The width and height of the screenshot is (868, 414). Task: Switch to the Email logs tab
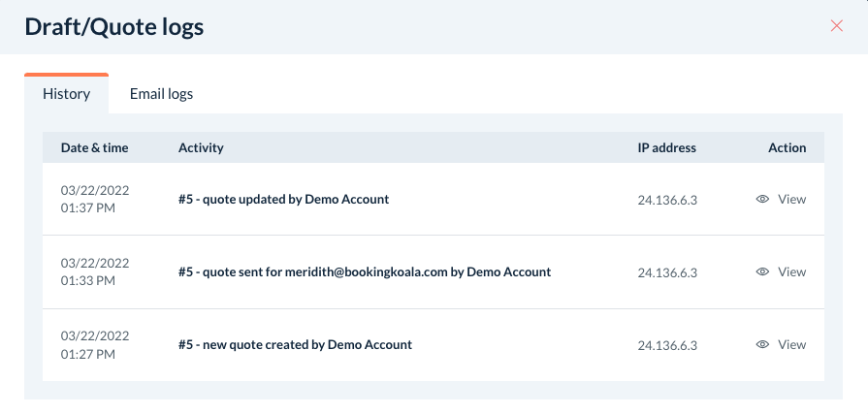point(161,94)
